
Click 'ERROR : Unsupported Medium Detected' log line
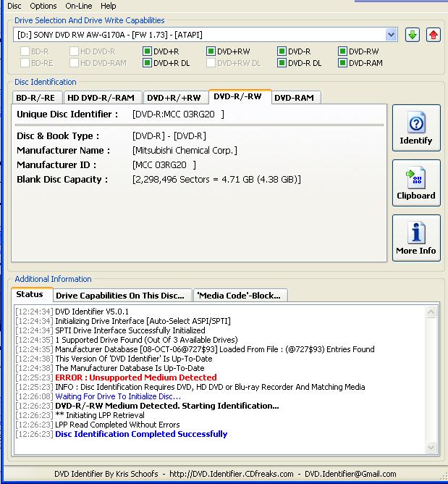click(136, 377)
